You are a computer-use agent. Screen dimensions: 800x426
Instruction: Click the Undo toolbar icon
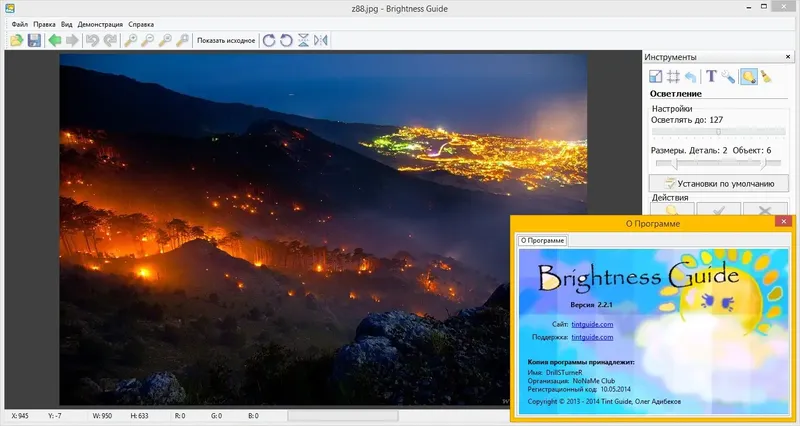(x=92, y=40)
